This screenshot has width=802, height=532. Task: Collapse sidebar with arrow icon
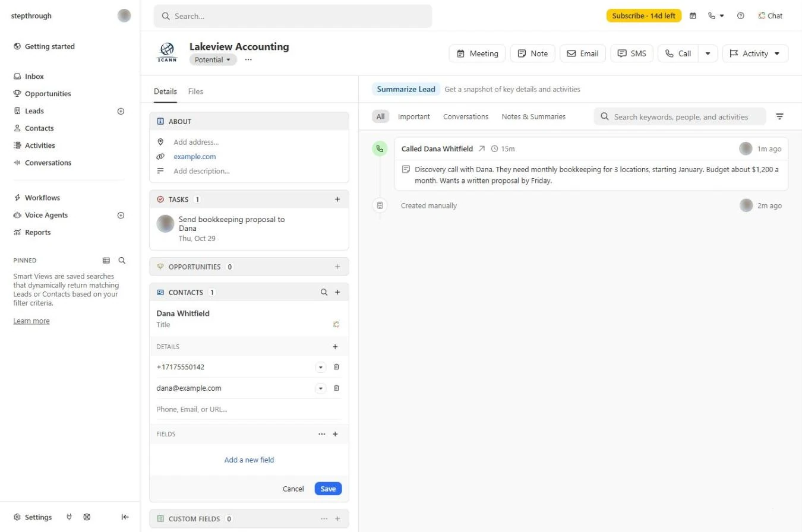[x=125, y=517]
